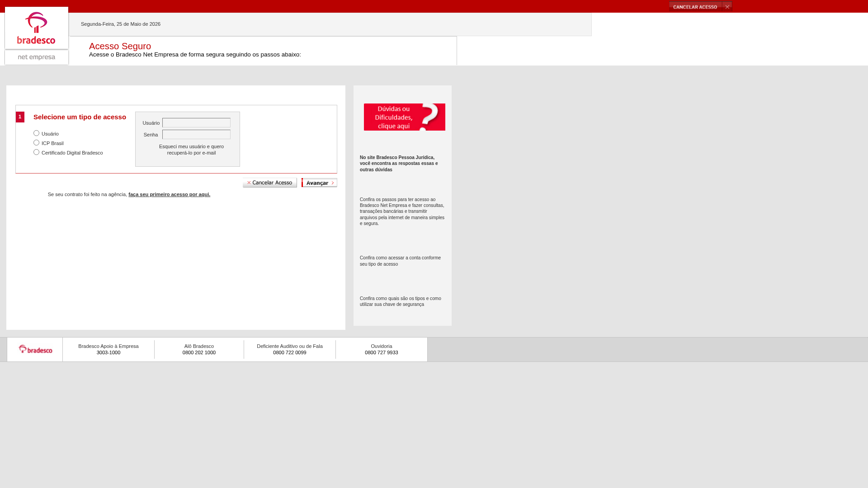This screenshot has height=488, width=868.
Task: Click Ouvidoria 0800 727 9933
Action: (382, 349)
